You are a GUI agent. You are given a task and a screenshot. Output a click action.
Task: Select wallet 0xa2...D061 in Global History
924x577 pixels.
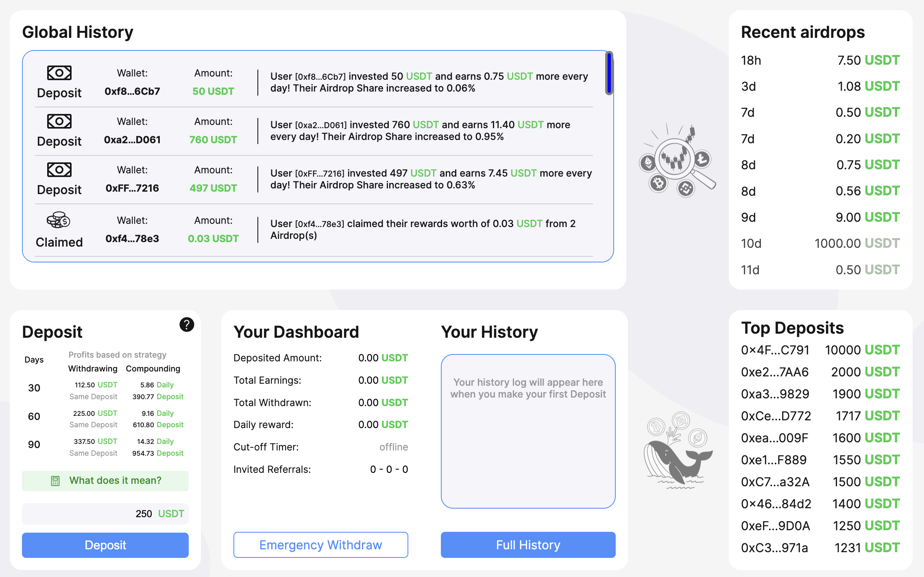tap(132, 140)
